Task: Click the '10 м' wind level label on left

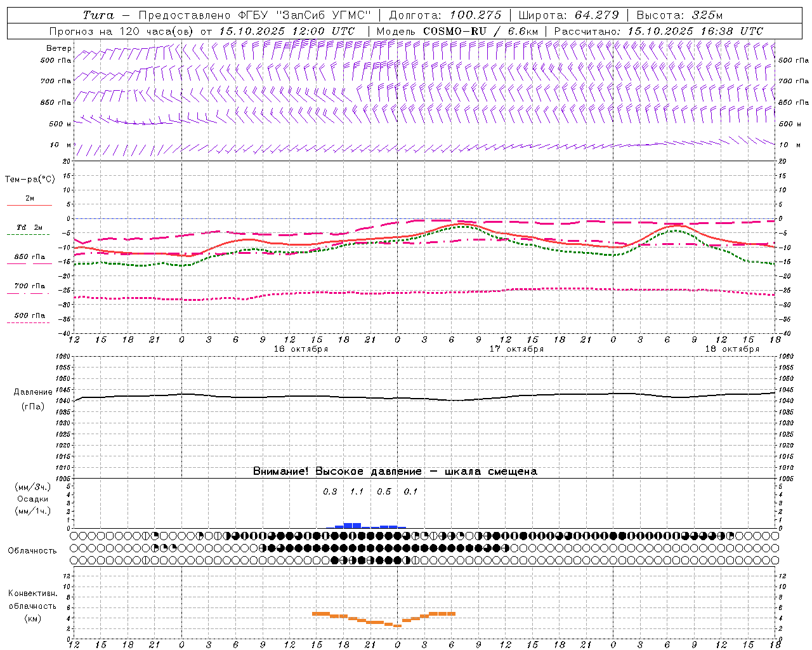Action: pyautogui.click(x=60, y=145)
